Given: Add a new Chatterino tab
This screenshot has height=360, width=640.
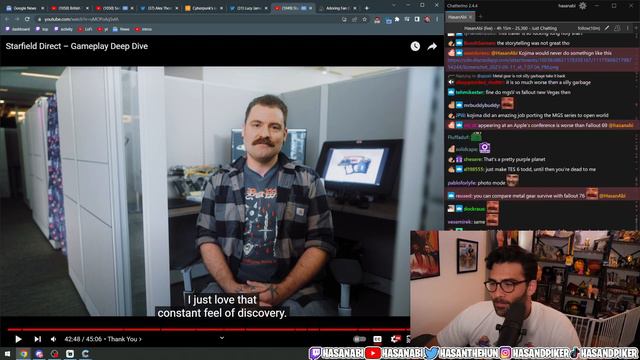Looking at the screenshot, I should coord(480,17).
